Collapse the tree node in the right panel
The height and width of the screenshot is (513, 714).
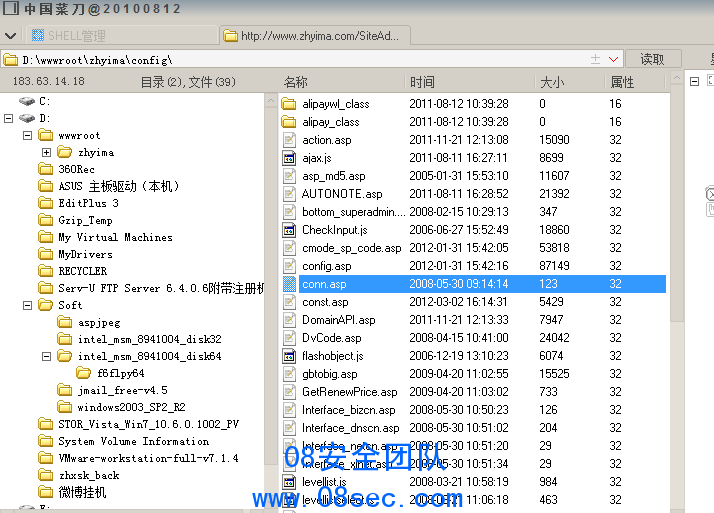click(x=694, y=82)
